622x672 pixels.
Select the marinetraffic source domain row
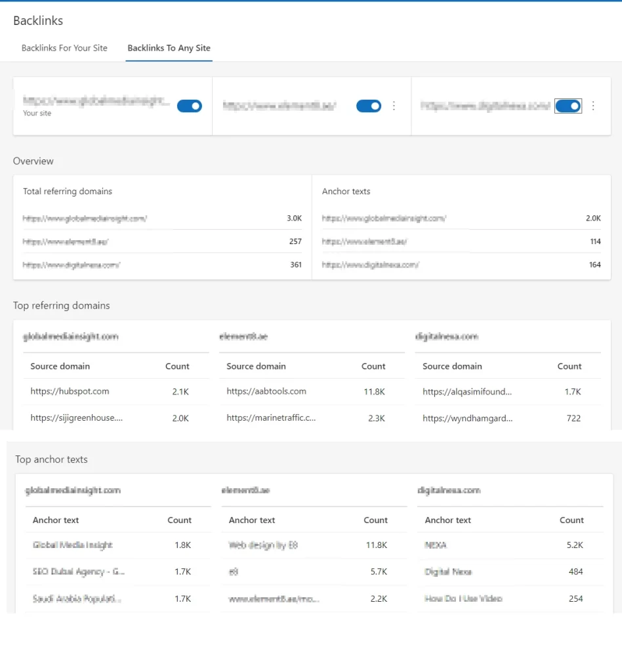click(271, 418)
